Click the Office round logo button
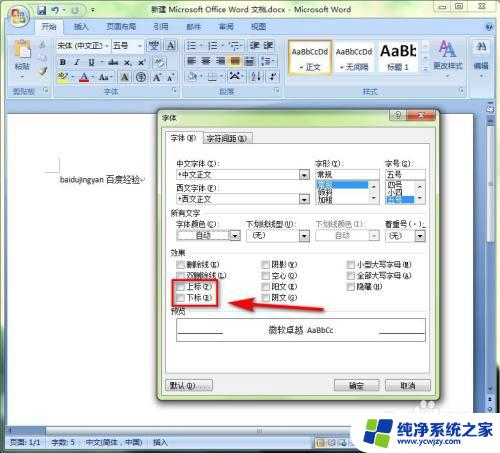This screenshot has width=500, height=453. [x=18, y=16]
